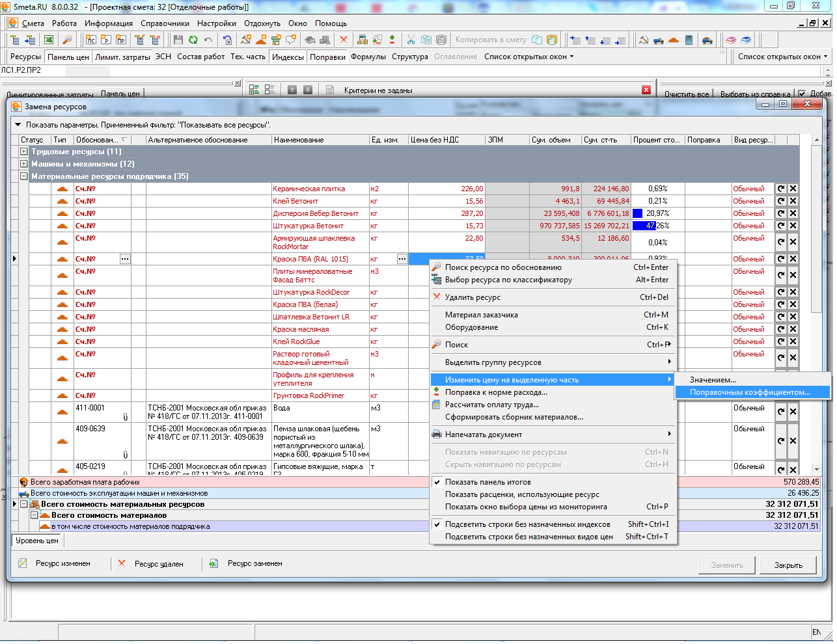Open Напечатать документ submenu
The width and height of the screenshot is (837, 644).
(x=553, y=435)
